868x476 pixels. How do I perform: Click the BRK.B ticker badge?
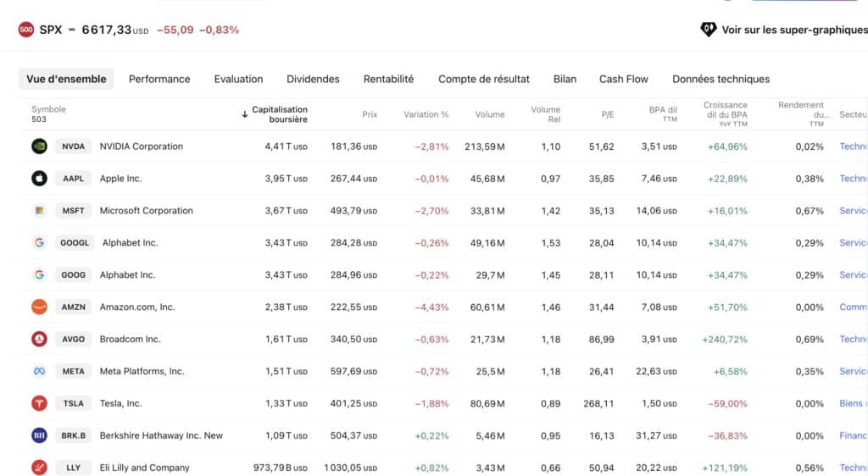73,435
